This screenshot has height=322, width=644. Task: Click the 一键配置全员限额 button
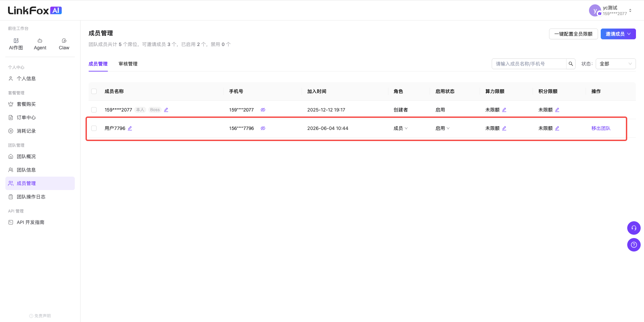573,34
